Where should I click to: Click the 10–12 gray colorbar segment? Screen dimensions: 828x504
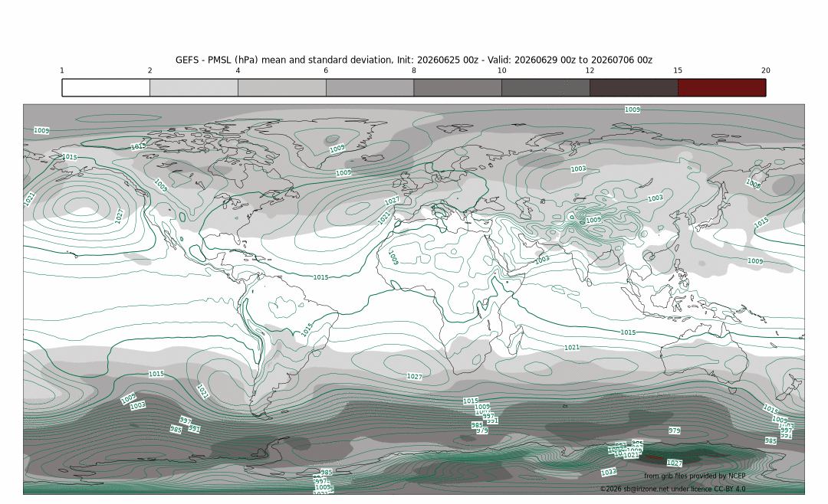click(546, 87)
